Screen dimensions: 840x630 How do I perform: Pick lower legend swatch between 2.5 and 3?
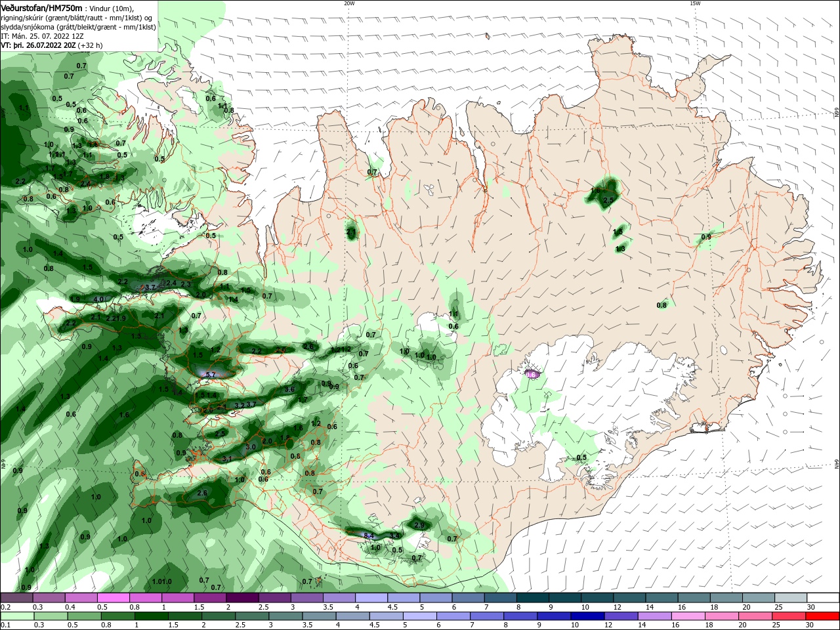252,616
